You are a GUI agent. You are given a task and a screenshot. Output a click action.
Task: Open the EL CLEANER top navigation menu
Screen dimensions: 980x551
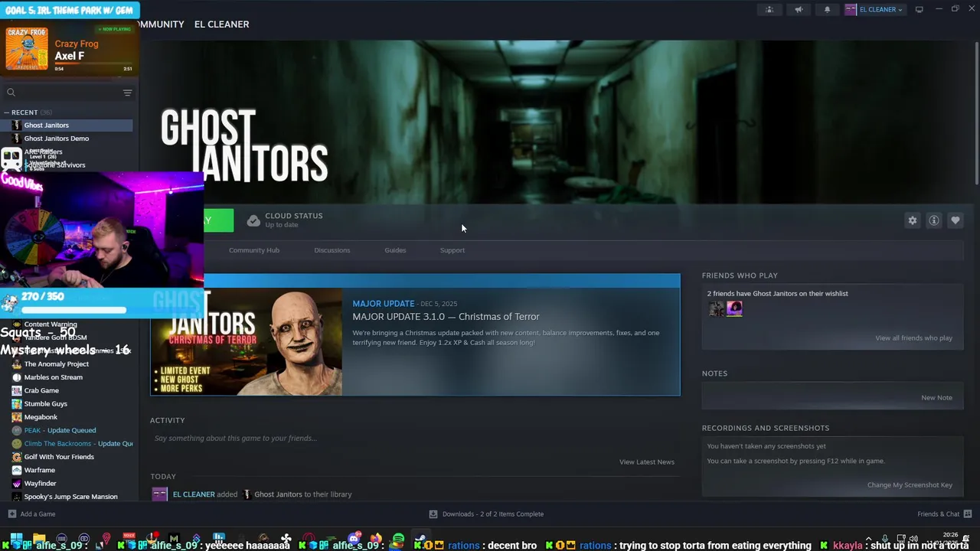pyautogui.click(x=221, y=24)
